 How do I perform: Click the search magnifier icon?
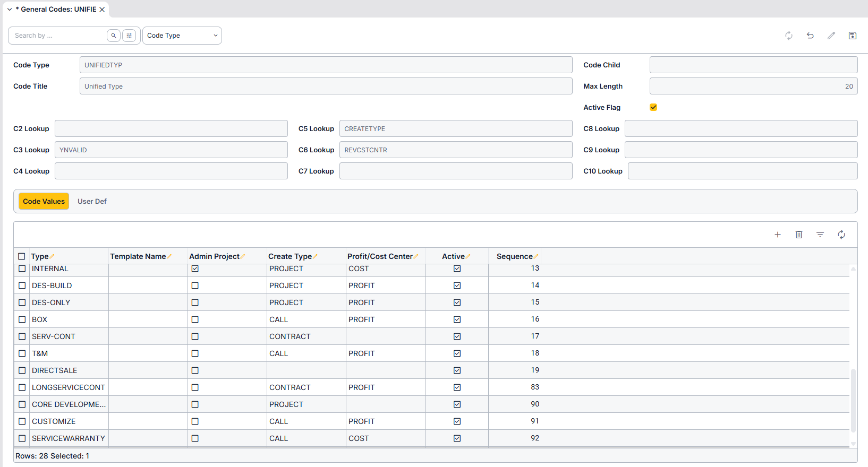click(x=113, y=36)
